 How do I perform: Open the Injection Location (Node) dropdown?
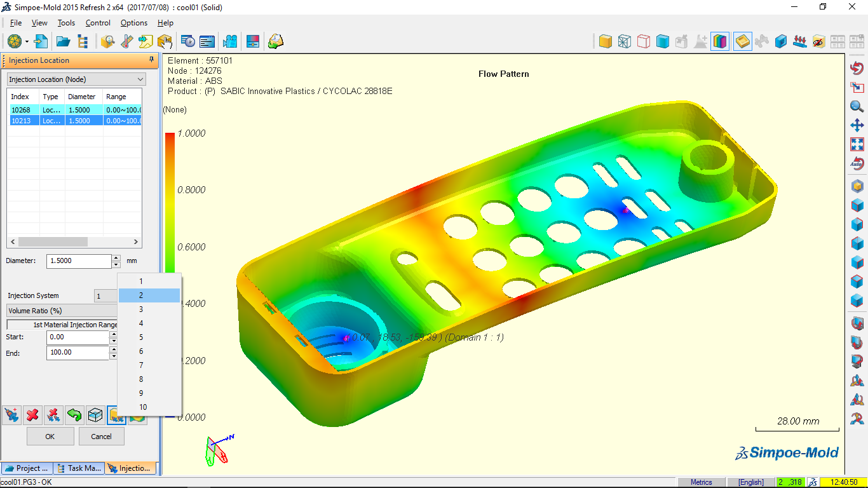(76, 79)
